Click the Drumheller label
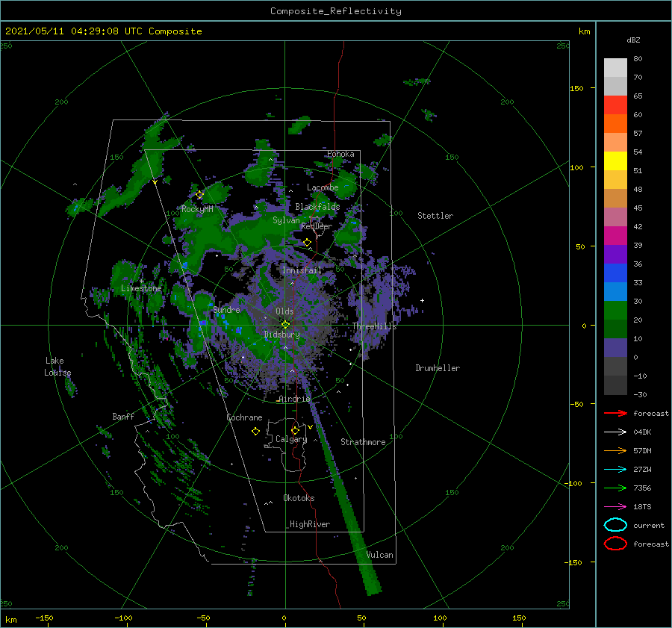672x628 pixels. (x=438, y=368)
